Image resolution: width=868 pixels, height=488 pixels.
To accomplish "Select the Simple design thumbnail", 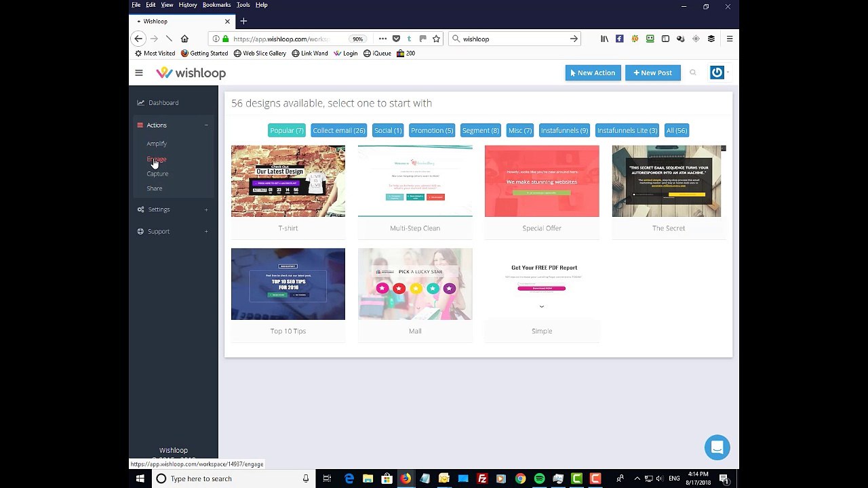I will (x=542, y=284).
